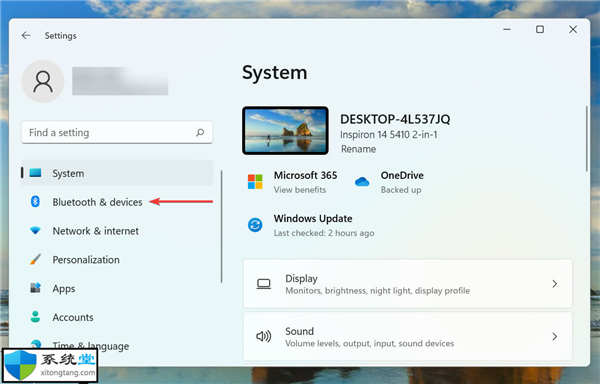Click the main pane vertical scrollbar
Image resolution: width=600 pixels, height=384 pixels.
tap(587, 138)
